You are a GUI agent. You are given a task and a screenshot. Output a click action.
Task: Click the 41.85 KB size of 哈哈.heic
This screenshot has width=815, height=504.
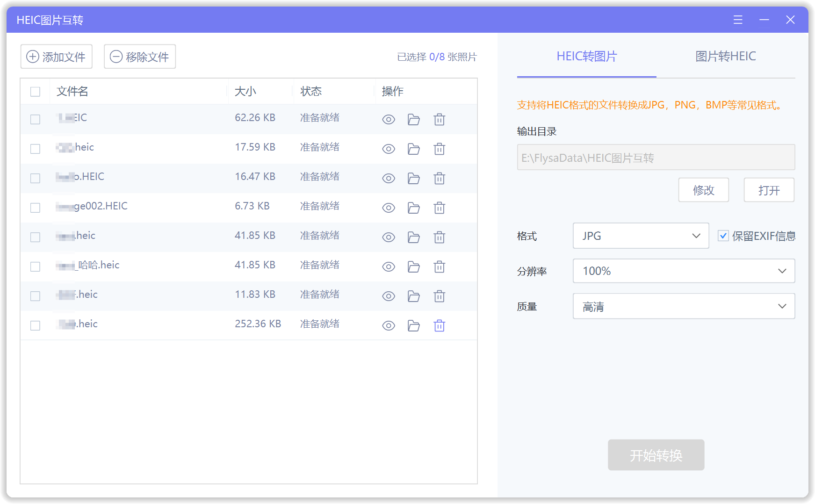point(255,265)
